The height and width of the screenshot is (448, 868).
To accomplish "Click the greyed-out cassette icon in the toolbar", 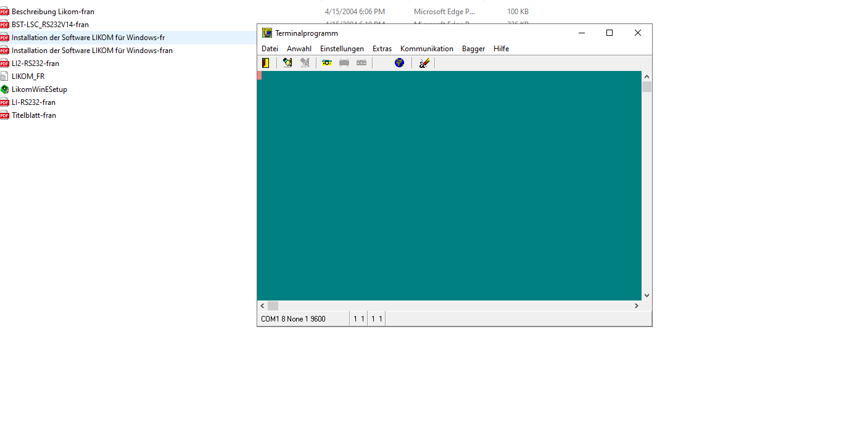I will tap(362, 63).
